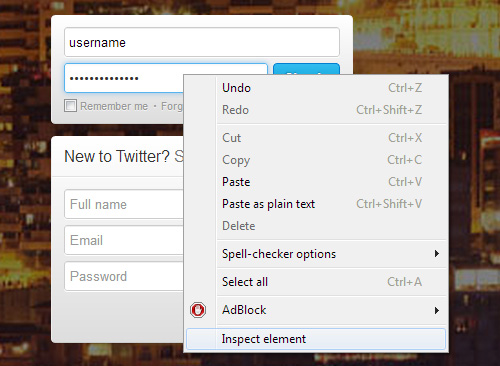This screenshot has height=366, width=500.
Task: Choose Paste from the context menu
Action: [316, 182]
